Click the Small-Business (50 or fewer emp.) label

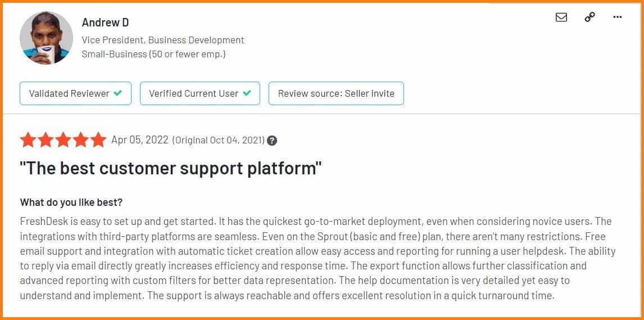153,54
